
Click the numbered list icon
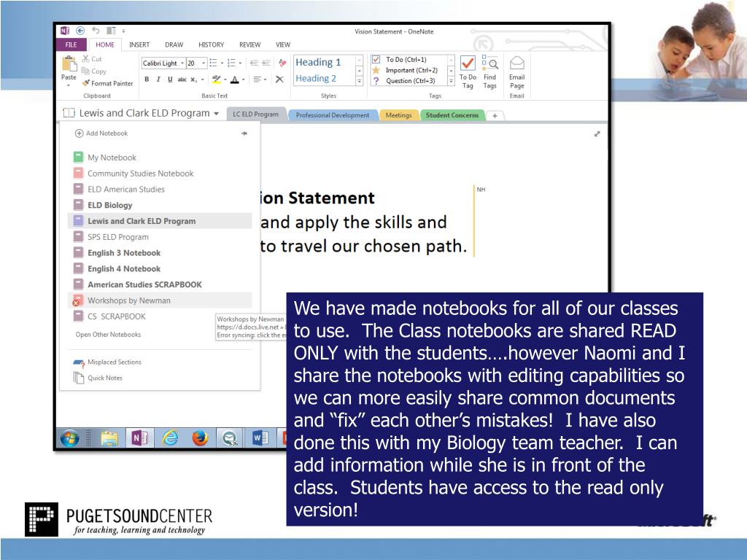[231, 63]
